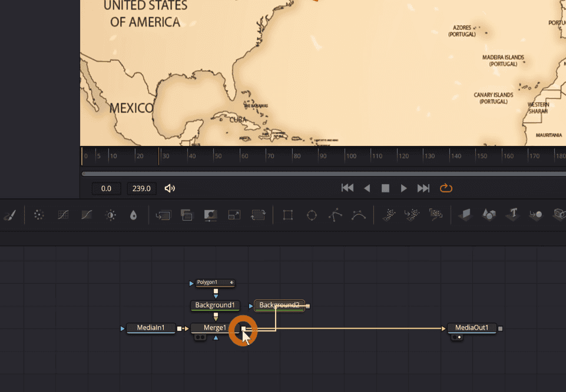
Task: Click the Merge1 viewer assignment dots
Action: click(200, 337)
